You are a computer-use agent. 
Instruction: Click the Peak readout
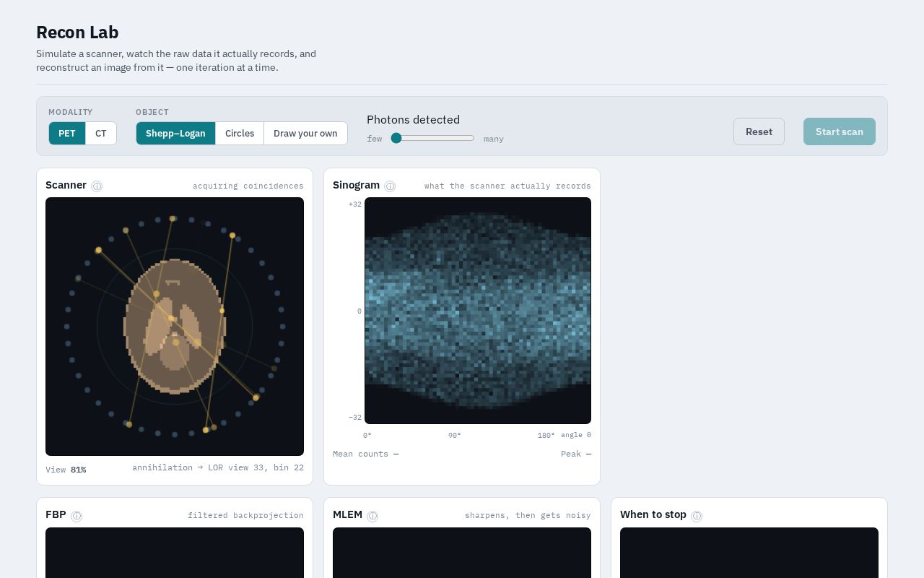[x=576, y=454]
